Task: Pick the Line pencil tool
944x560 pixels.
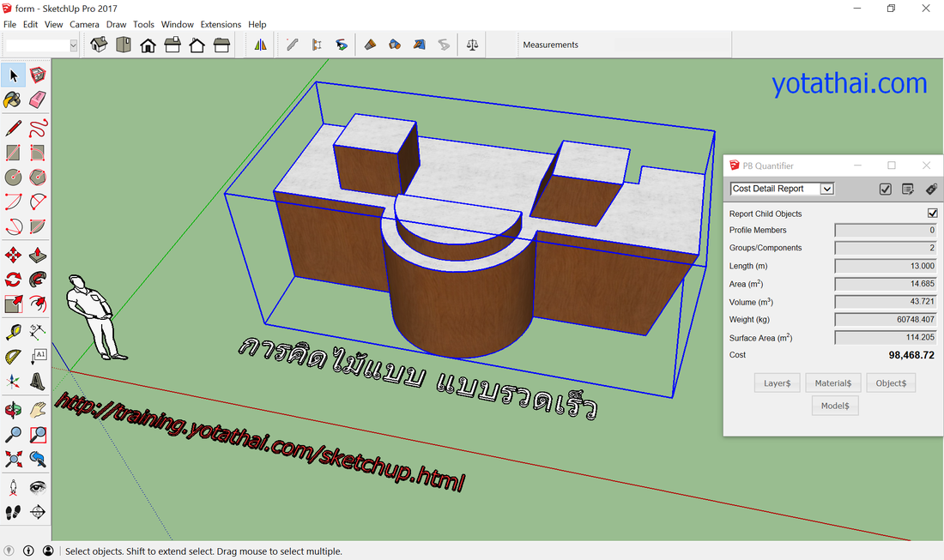Action: 13,128
